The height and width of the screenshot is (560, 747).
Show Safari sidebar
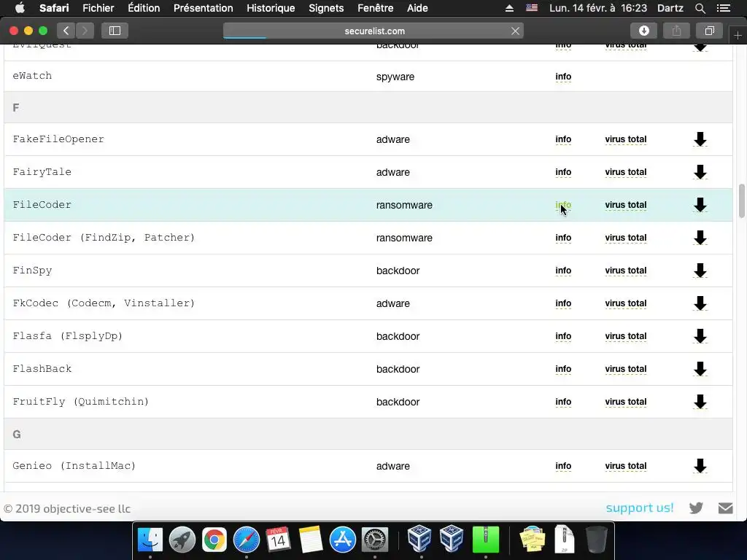[115, 31]
